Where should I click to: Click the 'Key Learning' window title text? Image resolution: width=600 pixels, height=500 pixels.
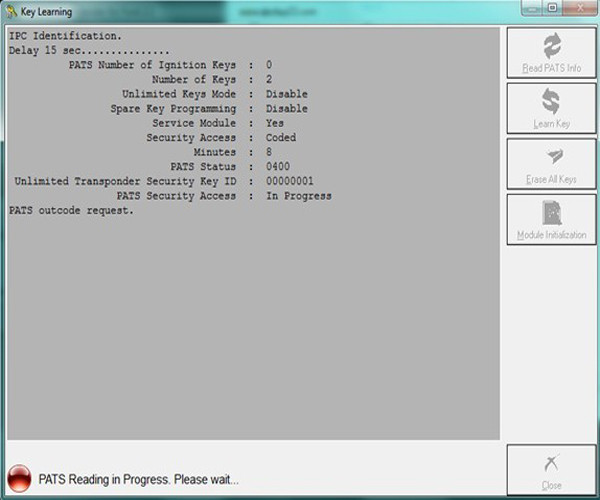50,11
